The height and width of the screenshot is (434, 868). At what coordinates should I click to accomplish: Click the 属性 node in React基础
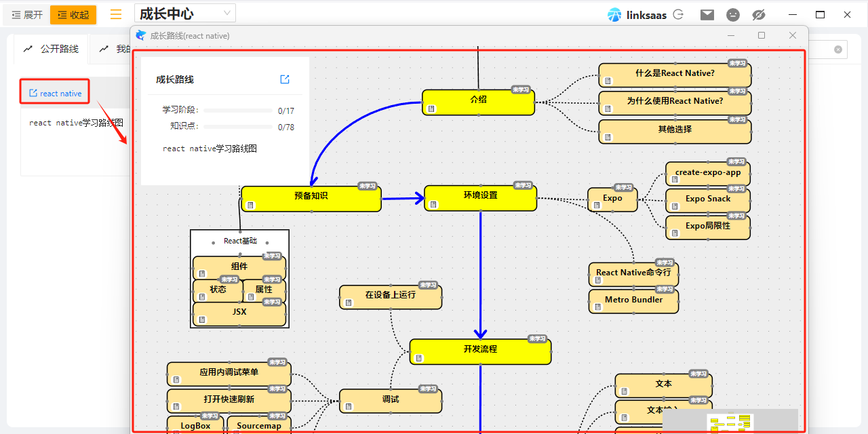tap(264, 291)
